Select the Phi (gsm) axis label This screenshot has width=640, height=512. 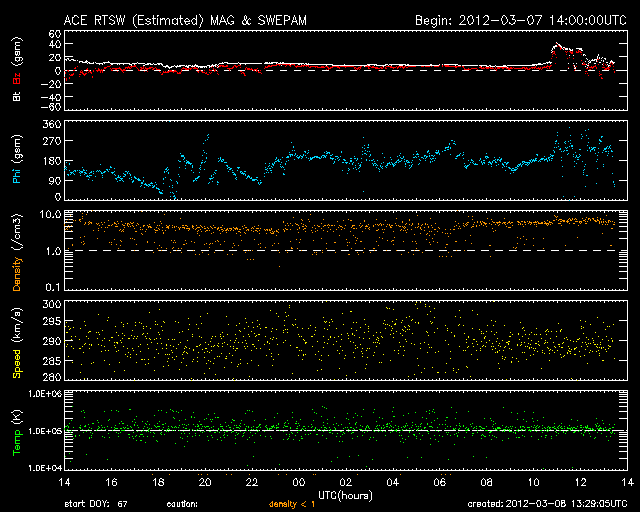[x=16, y=159]
